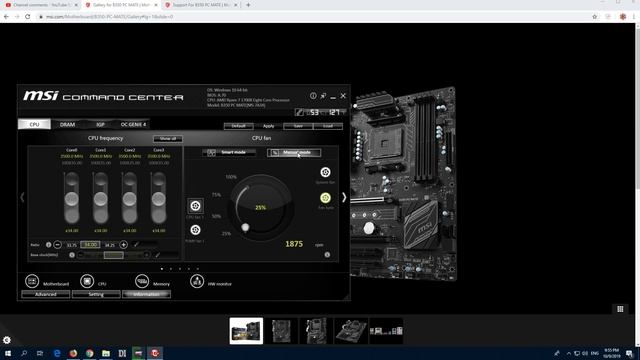Screen dimensions: 640x360
Task: Click the Core1 frequency slider knob
Action: click(100, 199)
